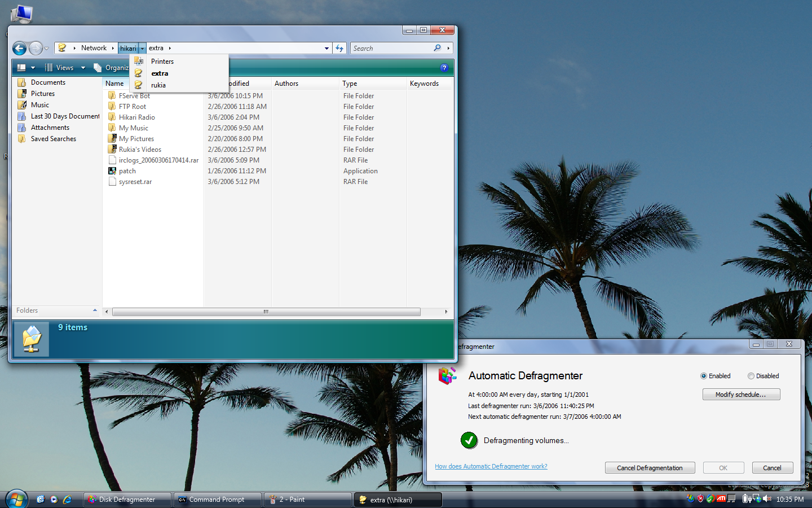Click the Back navigation arrow button
812x508 pixels.
(x=19, y=49)
